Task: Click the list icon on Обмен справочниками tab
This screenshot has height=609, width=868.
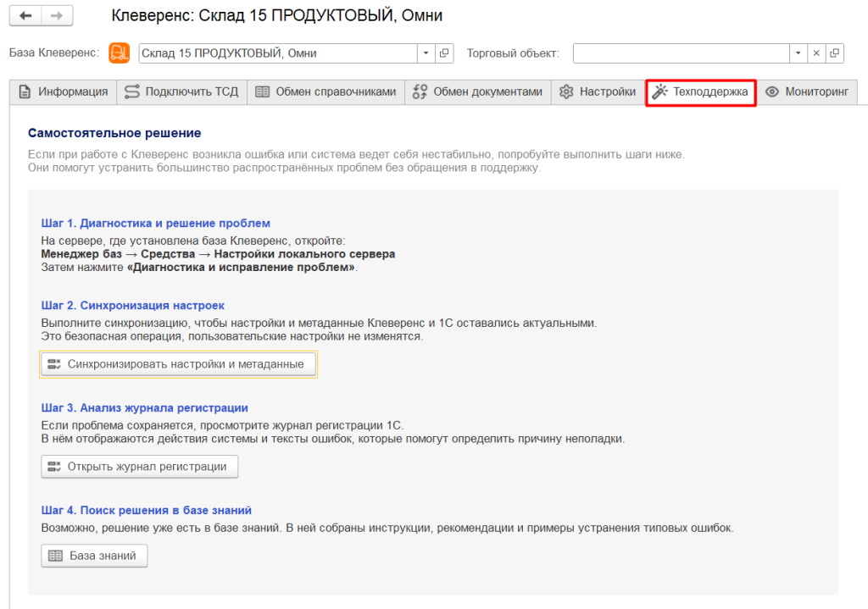Action: tap(261, 91)
